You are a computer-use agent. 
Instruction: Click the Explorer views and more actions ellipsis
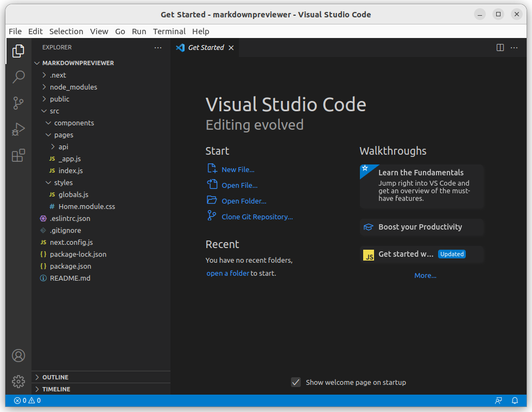[158, 48]
